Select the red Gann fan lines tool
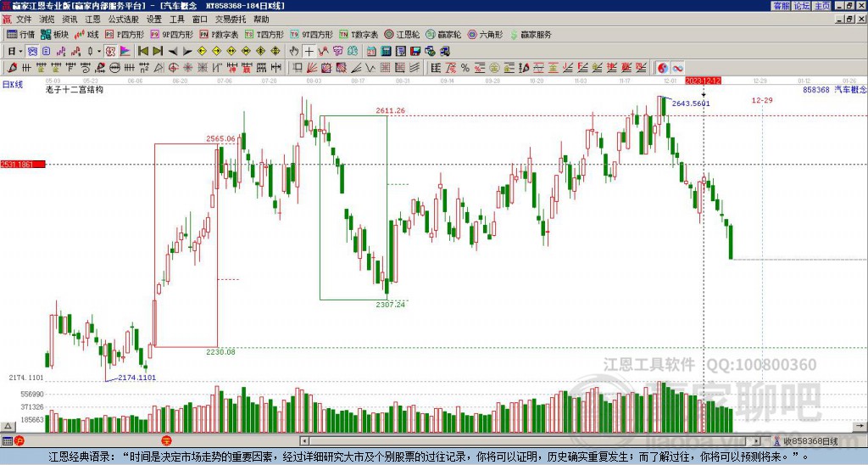Image resolution: width=868 pixels, height=465 pixels. point(312,68)
